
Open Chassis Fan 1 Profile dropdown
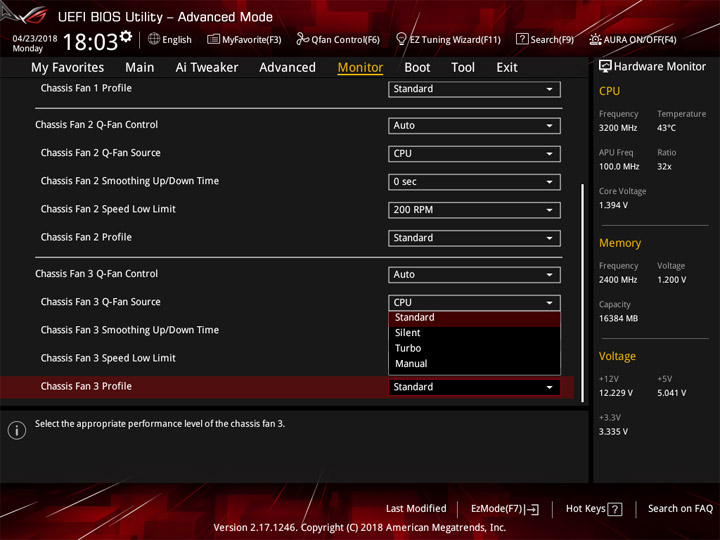coord(474,89)
